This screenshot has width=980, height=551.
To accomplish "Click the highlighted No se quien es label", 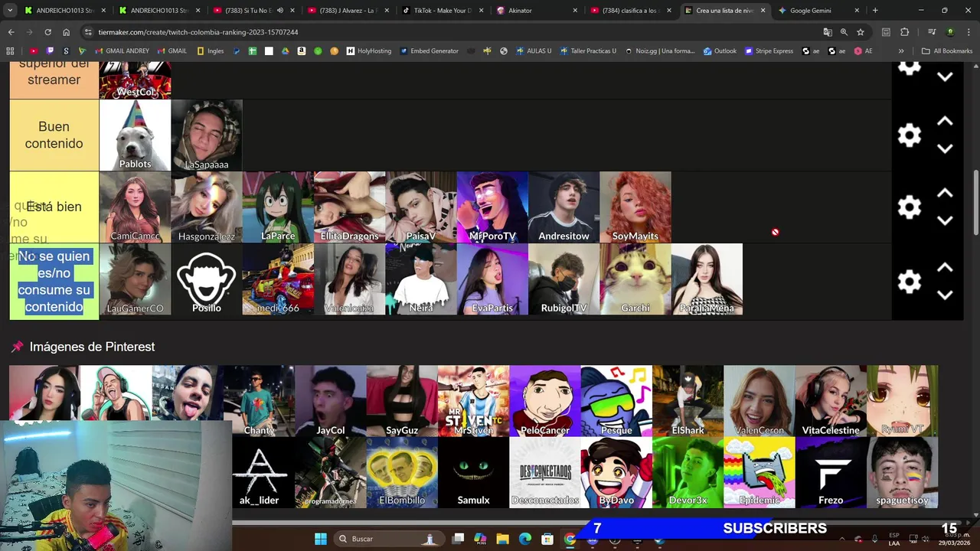I will pos(54,281).
